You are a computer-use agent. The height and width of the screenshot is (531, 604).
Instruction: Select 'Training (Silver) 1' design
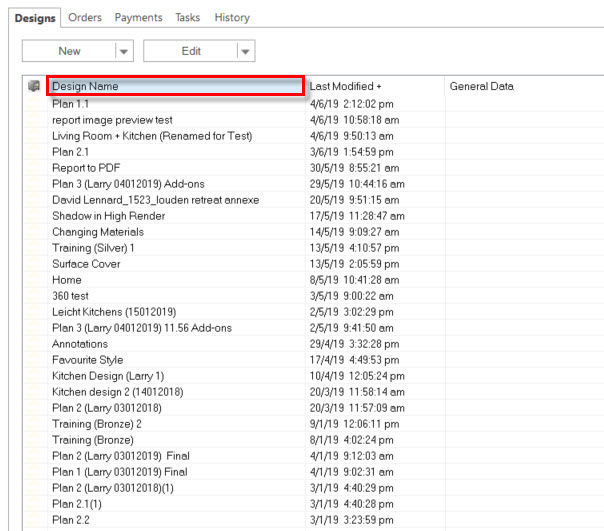(93, 248)
